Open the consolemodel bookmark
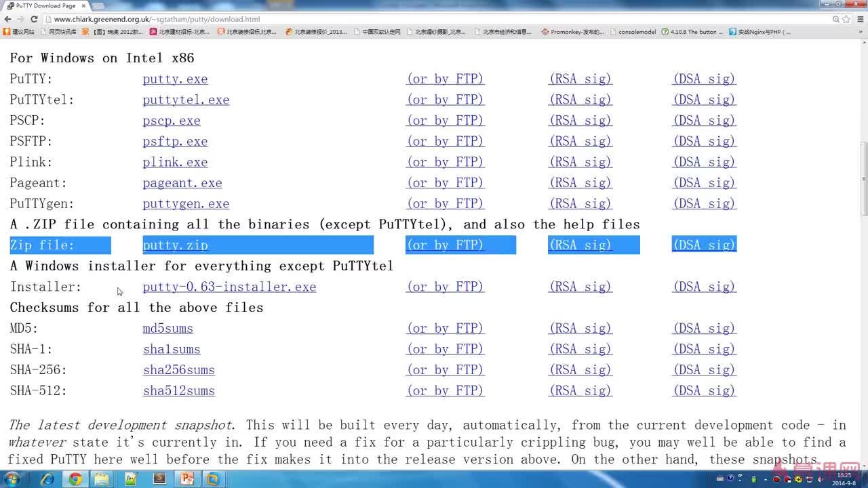868x488 pixels. pos(633,31)
